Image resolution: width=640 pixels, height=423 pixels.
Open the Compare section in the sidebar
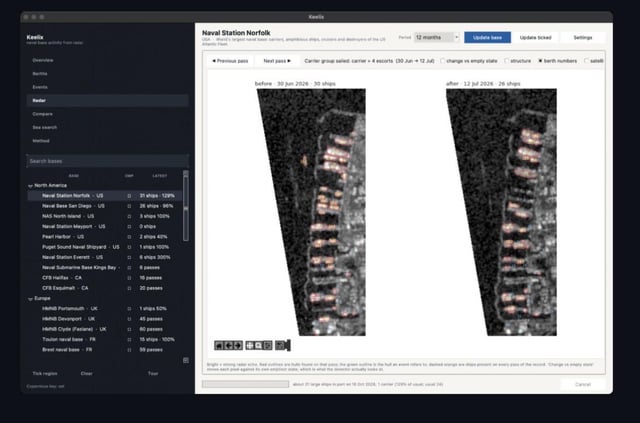click(108, 114)
